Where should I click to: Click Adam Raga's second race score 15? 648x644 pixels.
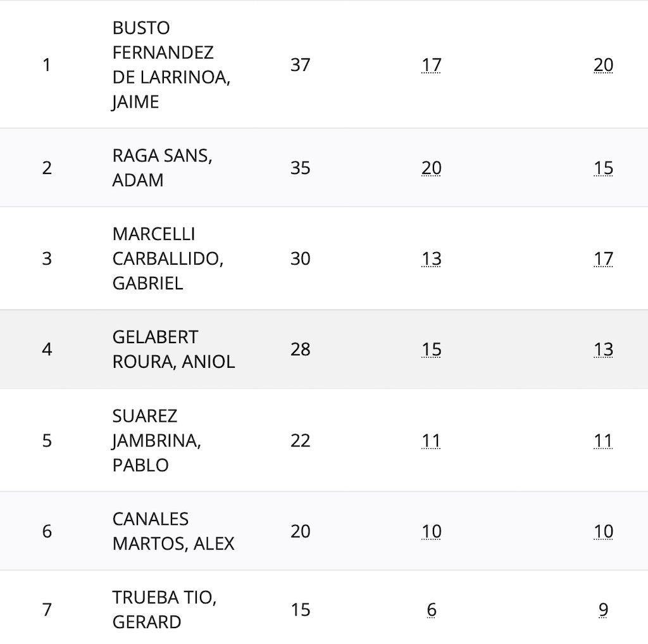click(x=603, y=168)
